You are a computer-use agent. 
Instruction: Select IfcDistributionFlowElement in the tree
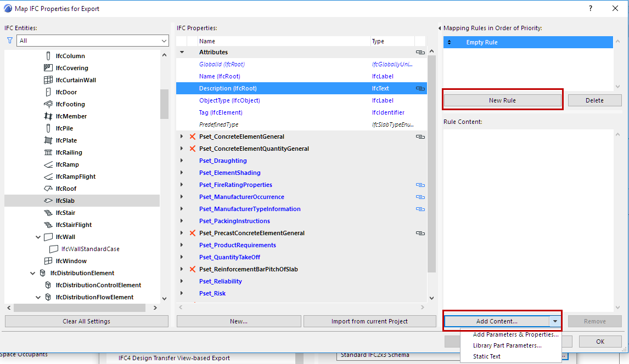pos(94,297)
